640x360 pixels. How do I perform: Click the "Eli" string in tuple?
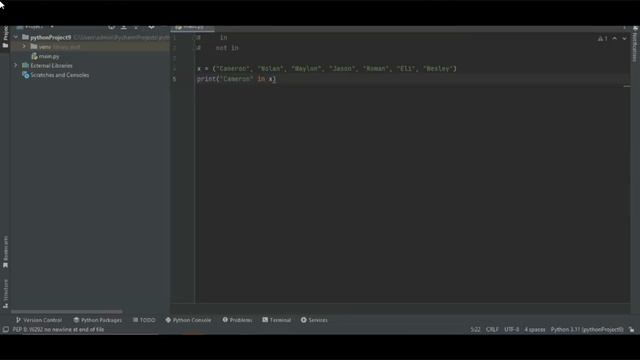[407, 69]
